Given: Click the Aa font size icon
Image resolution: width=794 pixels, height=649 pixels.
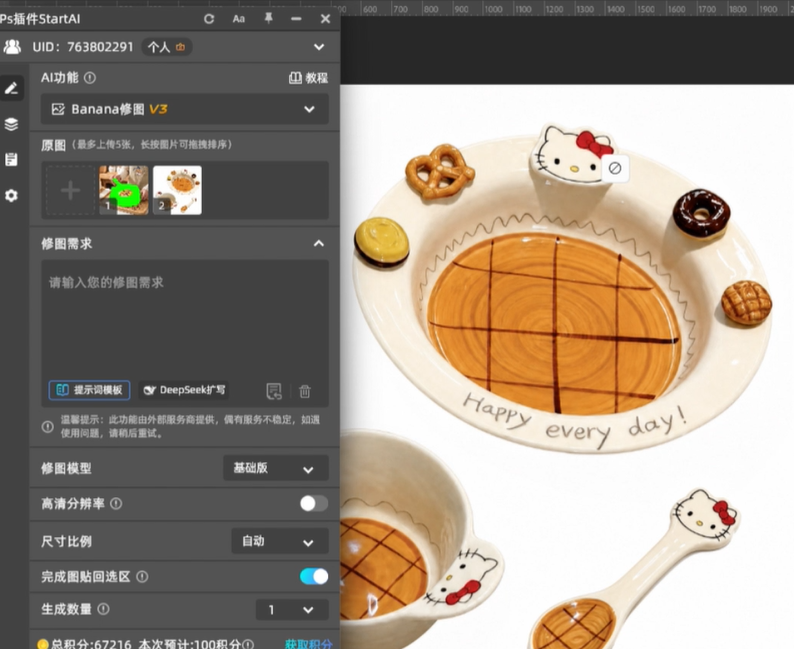Looking at the screenshot, I should coord(239,19).
